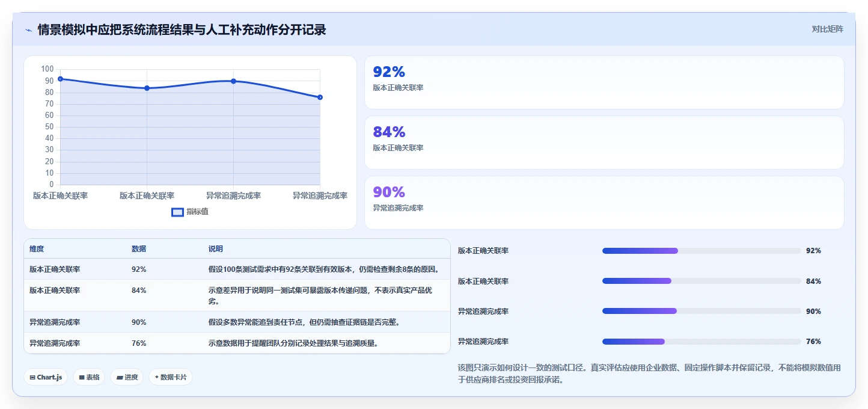Select the Chart.js chip
This screenshot has height=409, width=868.
(46, 377)
